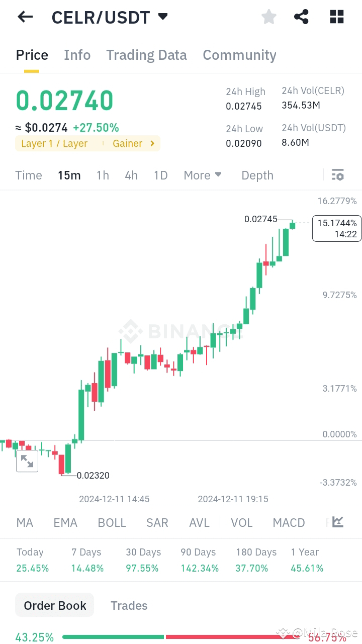Viewport: 362px width, 644px height.
Task: Click the back arrow to exit the chart
Action: (x=25, y=17)
